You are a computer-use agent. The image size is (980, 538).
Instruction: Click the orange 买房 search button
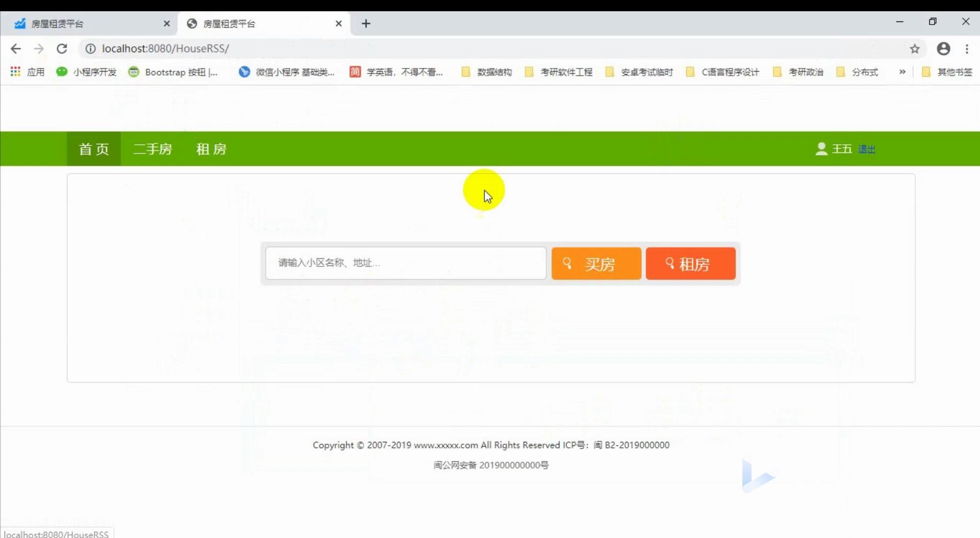pos(596,263)
